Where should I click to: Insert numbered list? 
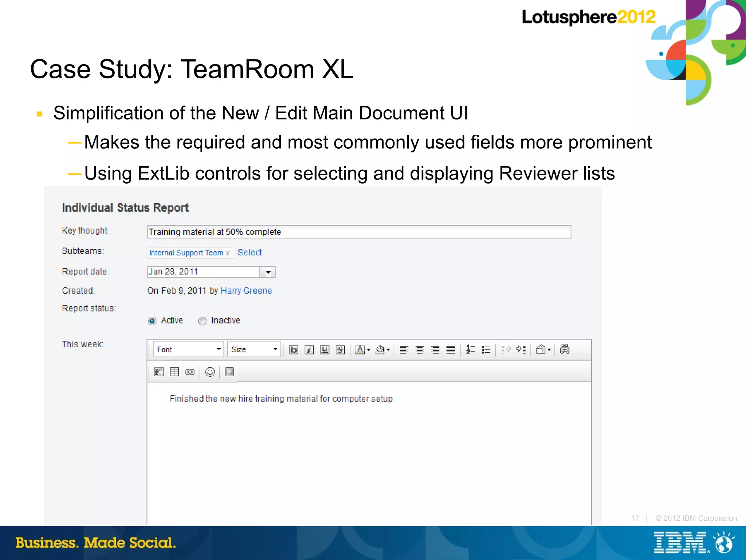[470, 350]
